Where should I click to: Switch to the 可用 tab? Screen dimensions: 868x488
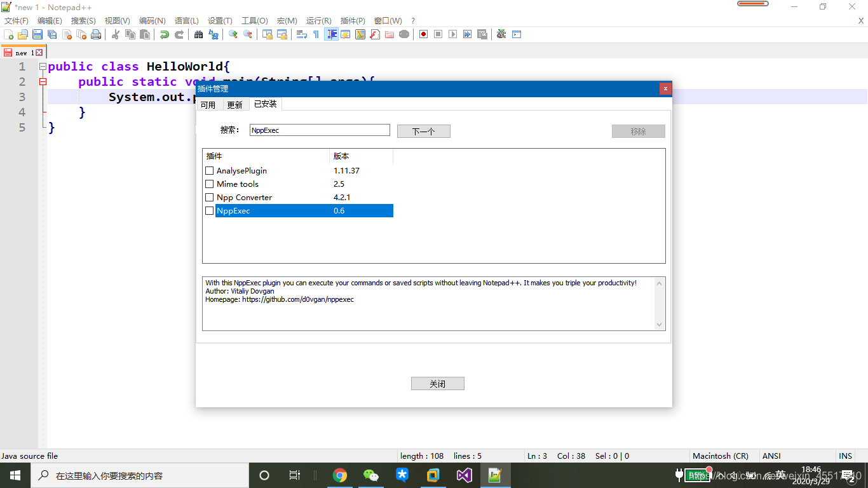pos(208,105)
